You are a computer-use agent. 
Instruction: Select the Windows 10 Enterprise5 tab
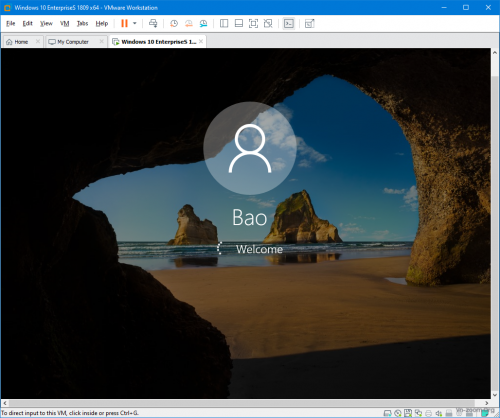point(158,42)
